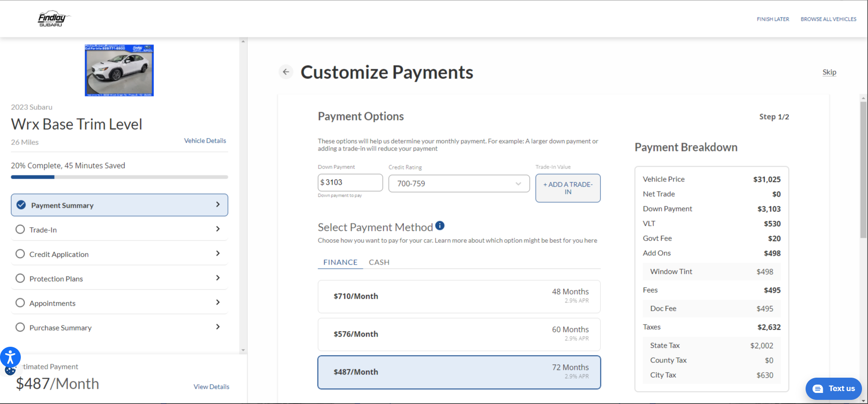Image resolution: width=868 pixels, height=404 pixels.
Task: Open the Text us chat button
Action: point(833,388)
